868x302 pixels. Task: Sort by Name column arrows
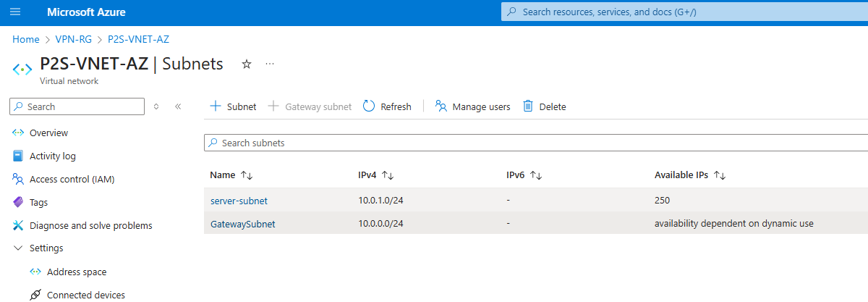pyautogui.click(x=247, y=175)
